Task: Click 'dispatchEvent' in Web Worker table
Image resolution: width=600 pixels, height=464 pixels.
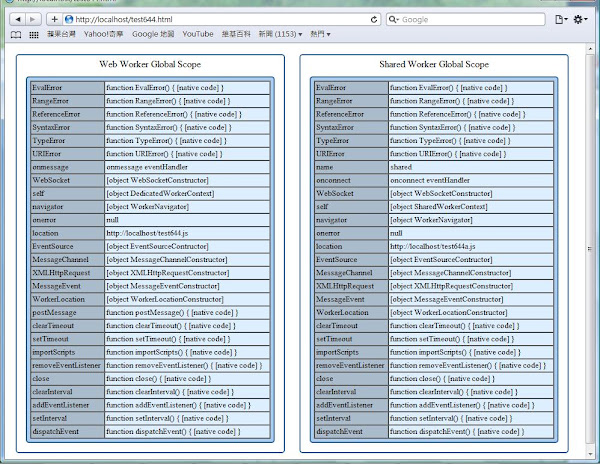Action: click(67, 431)
